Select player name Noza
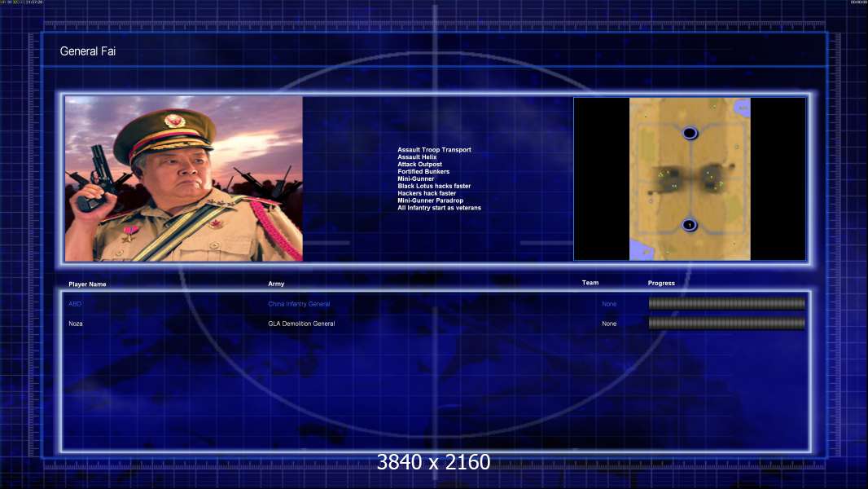 (76, 324)
